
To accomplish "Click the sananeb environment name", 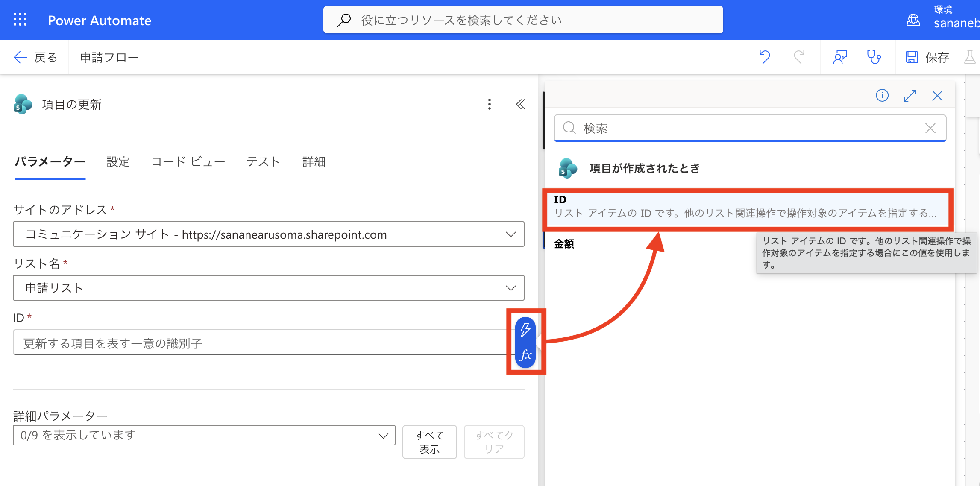I will point(957,23).
